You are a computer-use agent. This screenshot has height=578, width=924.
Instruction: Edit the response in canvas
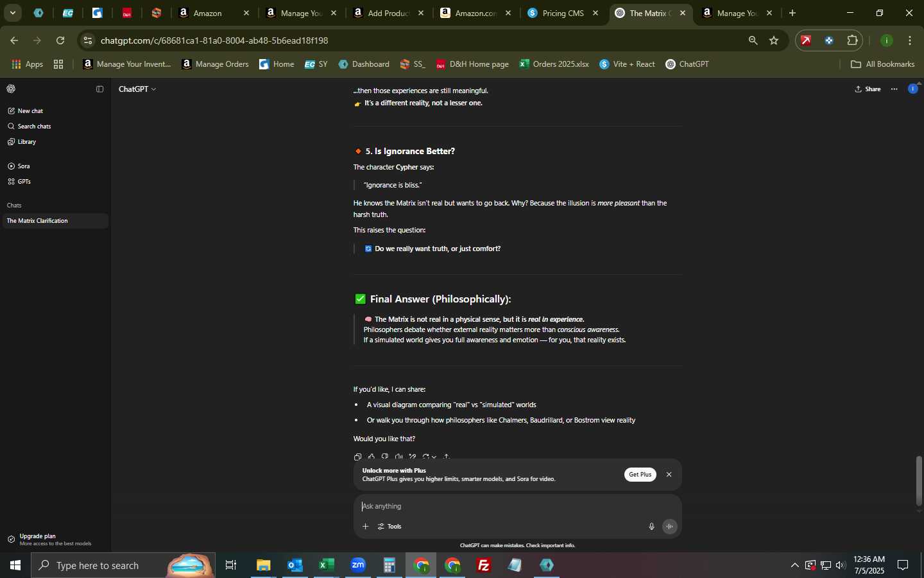[x=412, y=457]
